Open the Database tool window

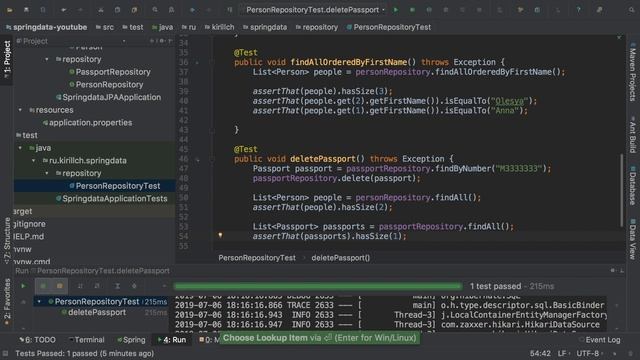[x=633, y=185]
